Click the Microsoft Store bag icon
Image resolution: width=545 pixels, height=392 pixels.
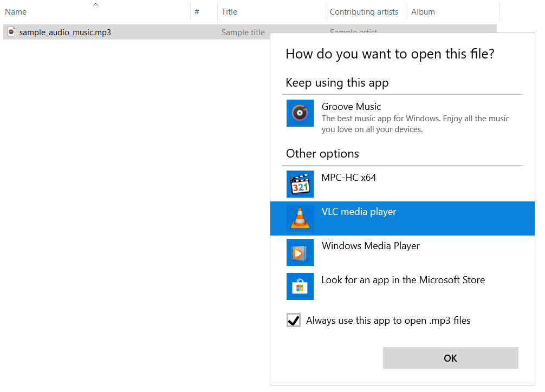tap(300, 286)
